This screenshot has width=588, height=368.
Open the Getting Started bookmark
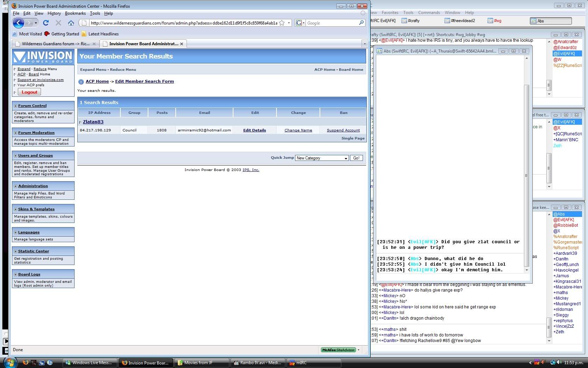[x=62, y=34]
